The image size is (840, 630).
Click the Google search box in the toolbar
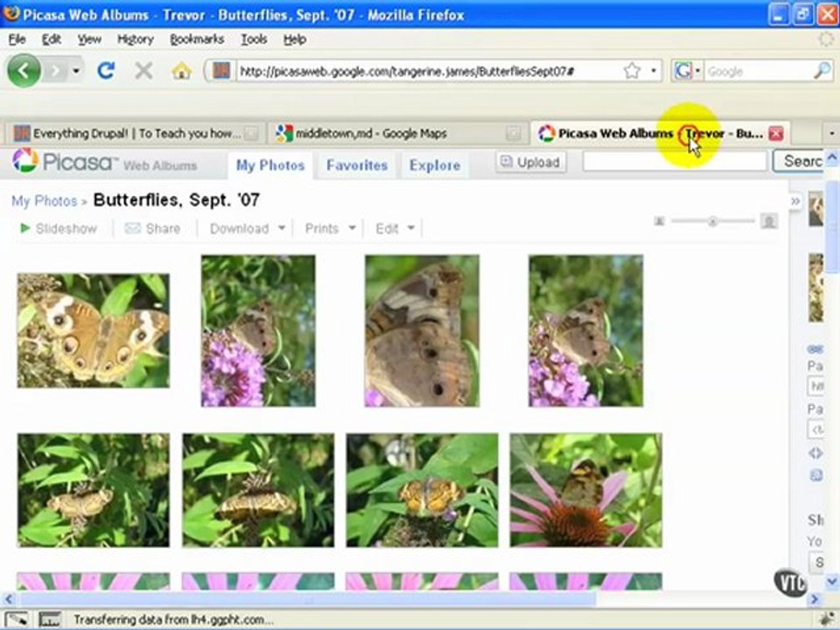pyautogui.click(x=757, y=71)
